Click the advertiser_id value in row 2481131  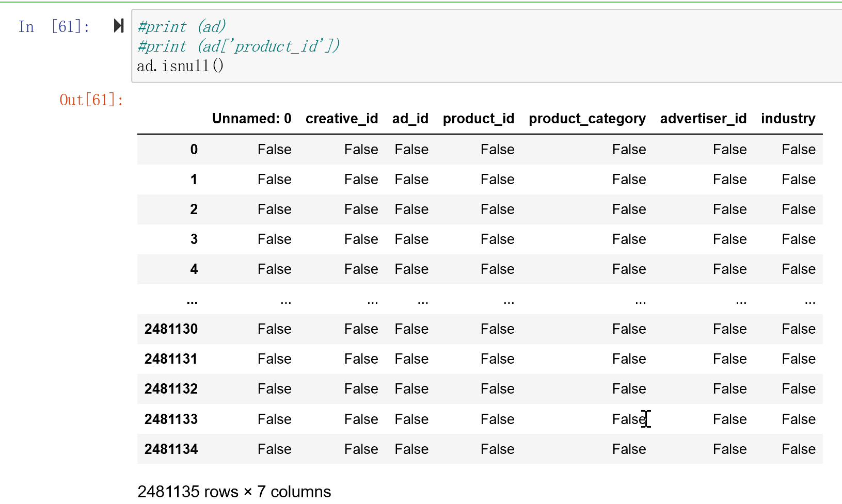click(730, 359)
